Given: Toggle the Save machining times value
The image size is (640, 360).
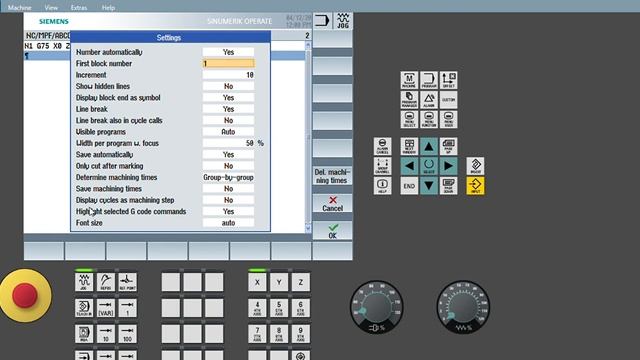Looking at the screenshot, I should [228, 189].
